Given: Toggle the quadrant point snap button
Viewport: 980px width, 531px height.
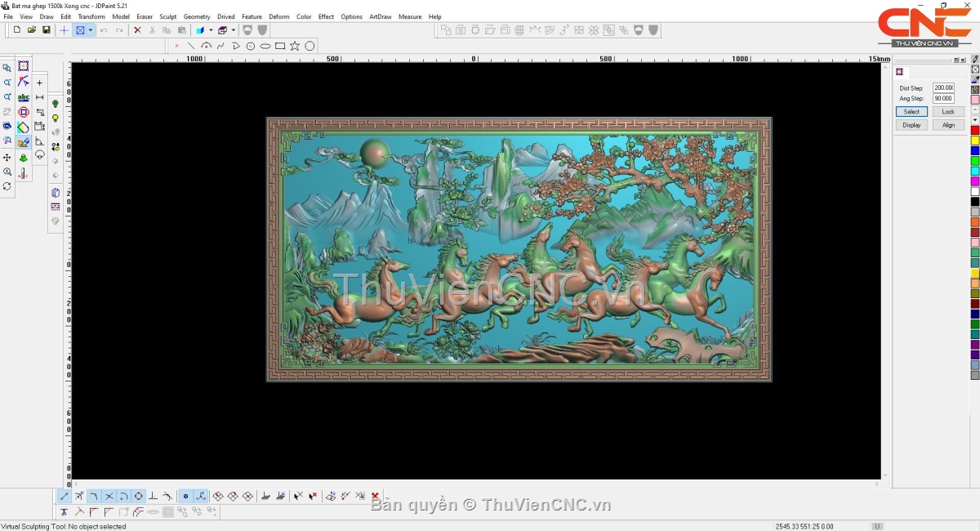Looking at the screenshot, I should [x=139, y=496].
